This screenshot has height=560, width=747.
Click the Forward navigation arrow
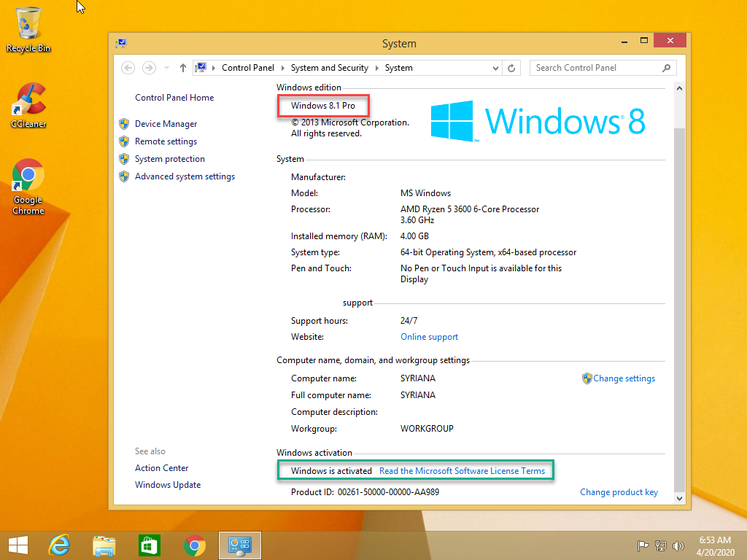pos(149,68)
